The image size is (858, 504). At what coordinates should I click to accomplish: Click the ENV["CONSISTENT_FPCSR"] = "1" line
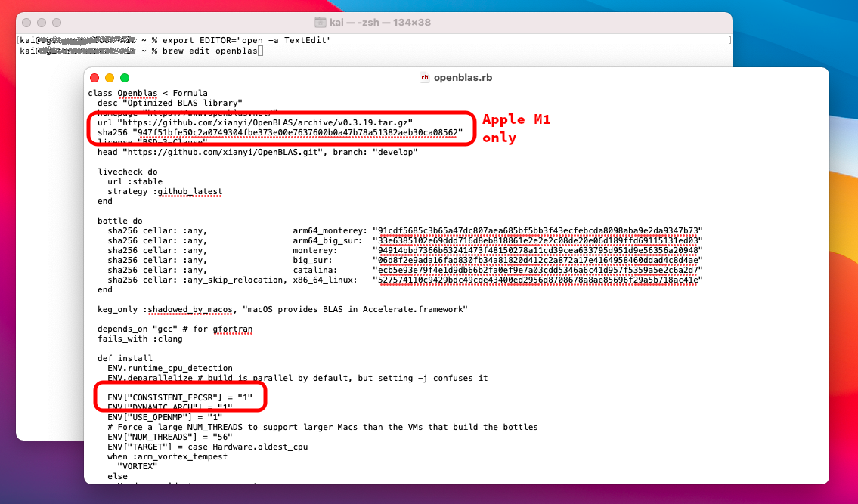coord(180,397)
